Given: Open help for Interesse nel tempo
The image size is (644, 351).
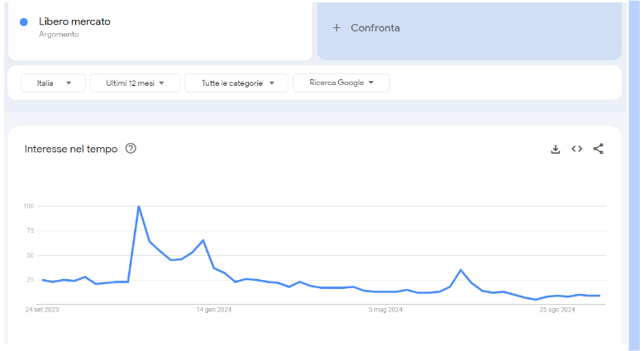Looking at the screenshot, I should (x=131, y=149).
